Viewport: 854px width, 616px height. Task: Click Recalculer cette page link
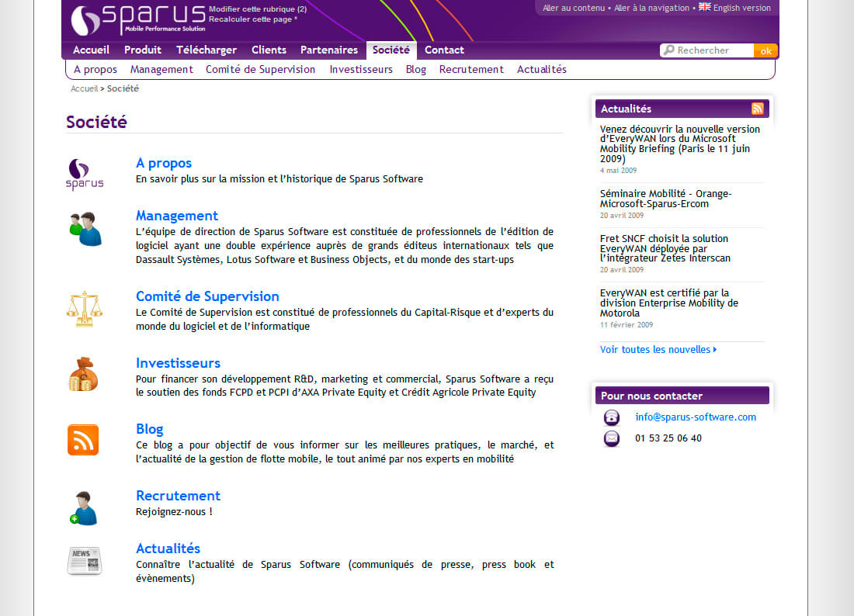tap(253, 19)
